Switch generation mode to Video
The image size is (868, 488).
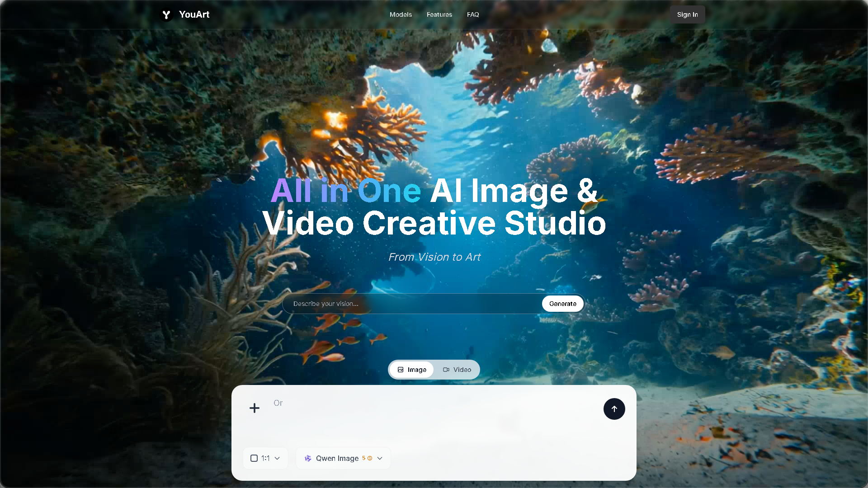click(x=457, y=370)
